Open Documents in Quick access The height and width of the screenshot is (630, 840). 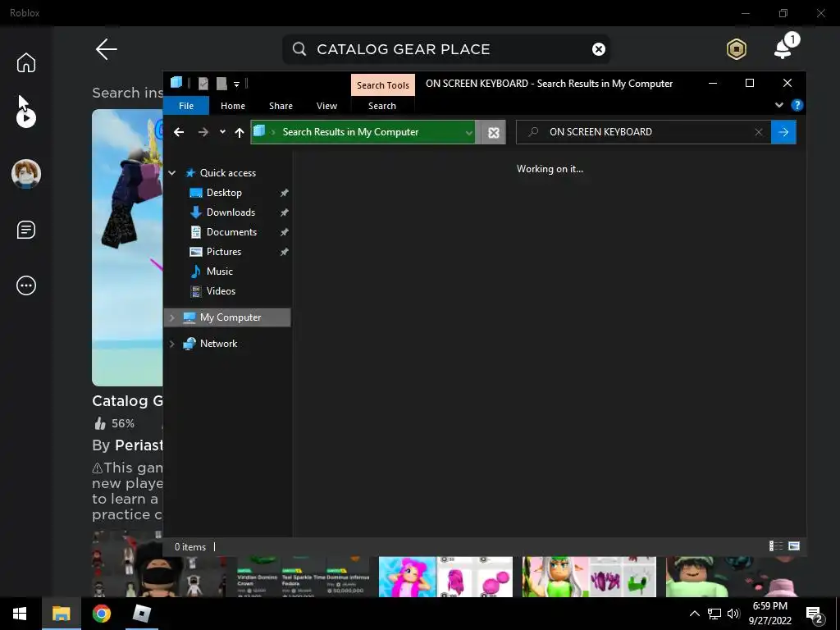(231, 232)
